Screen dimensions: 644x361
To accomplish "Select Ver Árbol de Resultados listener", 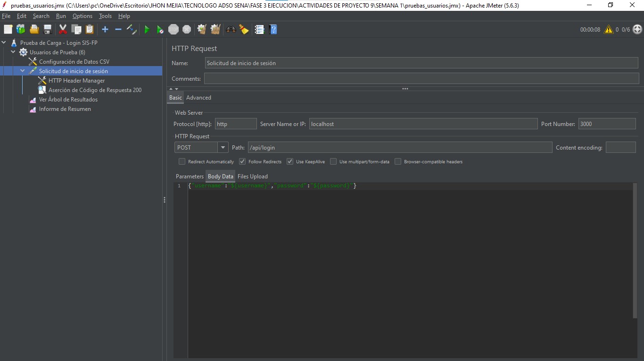I will tap(68, 100).
